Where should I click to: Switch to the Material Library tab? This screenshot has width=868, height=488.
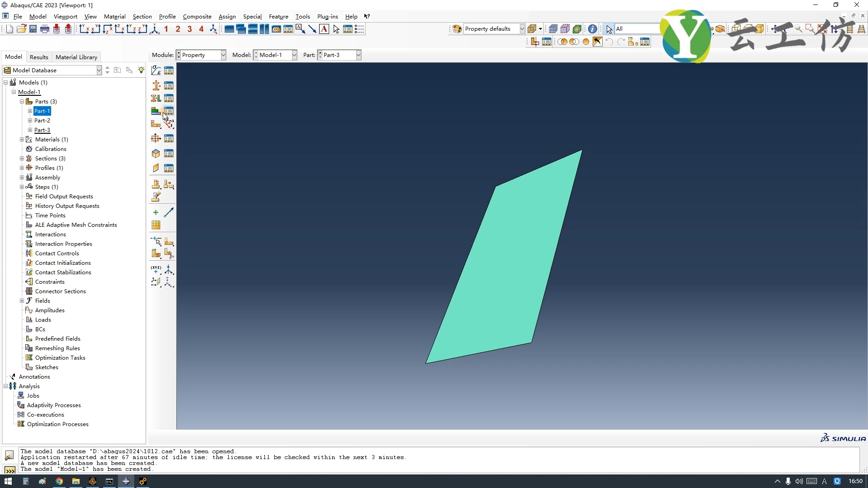(x=76, y=57)
